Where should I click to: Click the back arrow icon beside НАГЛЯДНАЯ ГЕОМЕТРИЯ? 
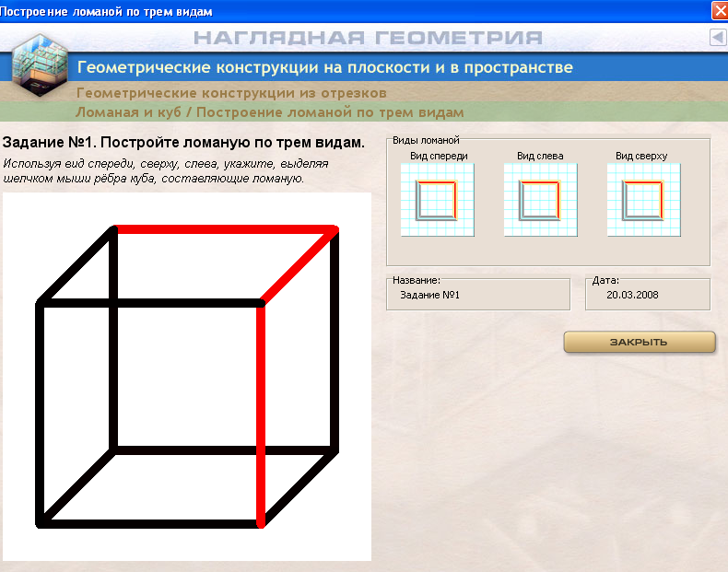pos(718,37)
